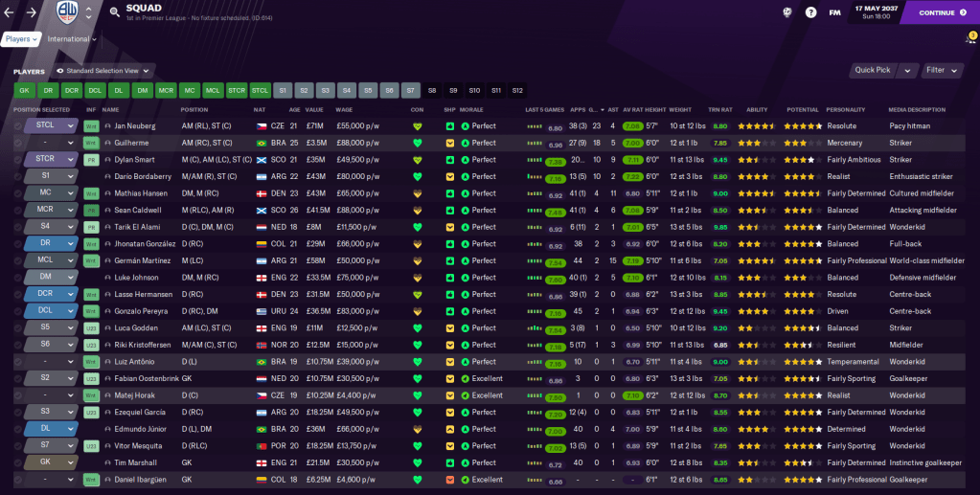Open the Filter dropdown

coord(943,70)
